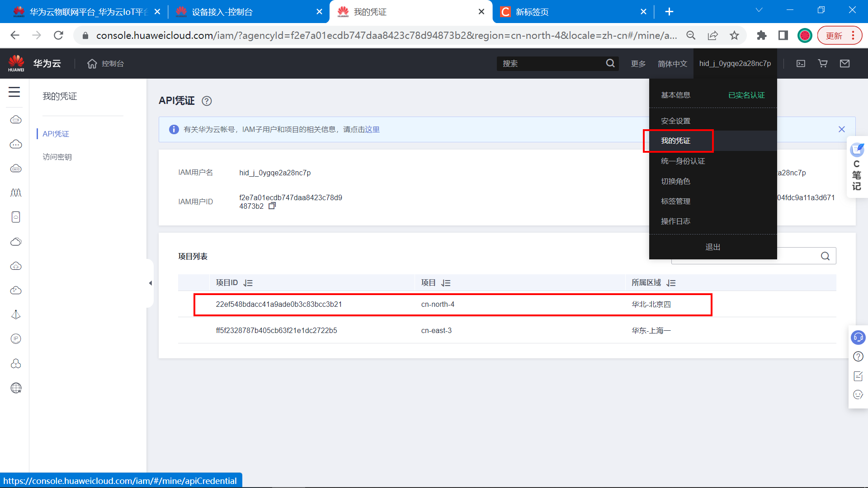
Task: Click the search magnifier in top bar
Action: [610, 63]
